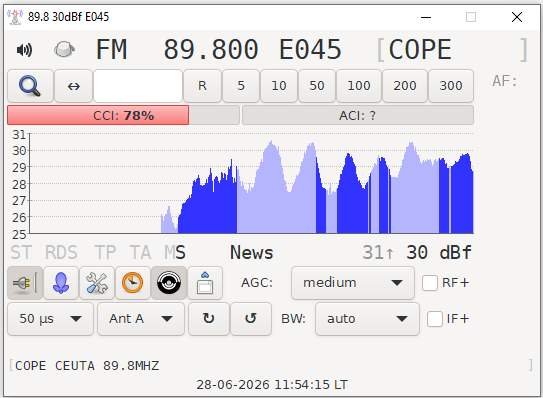543x398 pixels.
Task: Enable the RF+ checkbox
Action: (x=430, y=283)
